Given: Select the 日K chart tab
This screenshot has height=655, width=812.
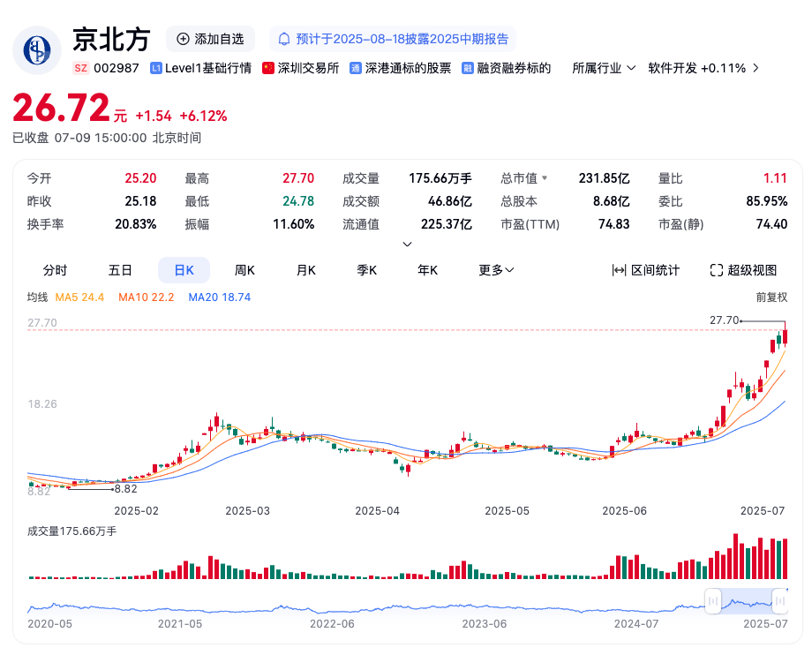Looking at the screenshot, I should (184, 270).
